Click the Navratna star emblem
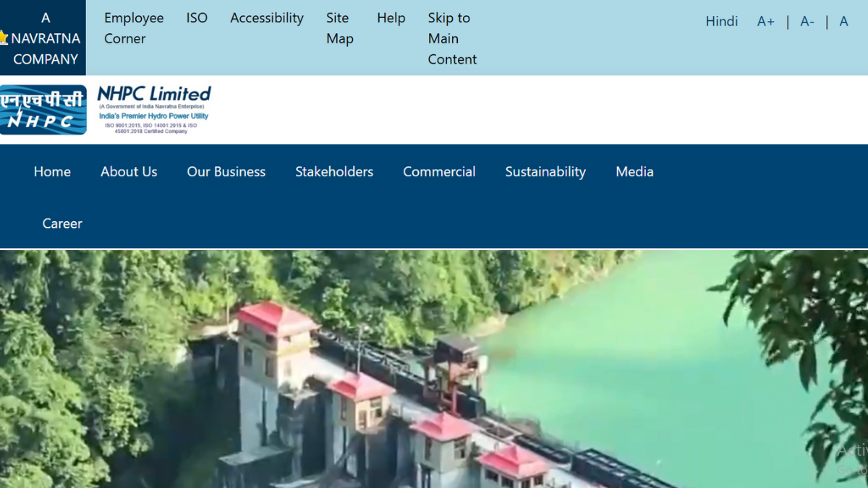The height and width of the screenshot is (488, 868). click(3, 38)
